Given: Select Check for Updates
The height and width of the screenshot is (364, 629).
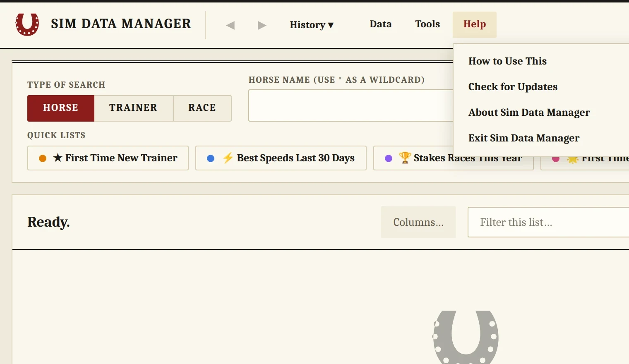Looking at the screenshot, I should click(513, 87).
